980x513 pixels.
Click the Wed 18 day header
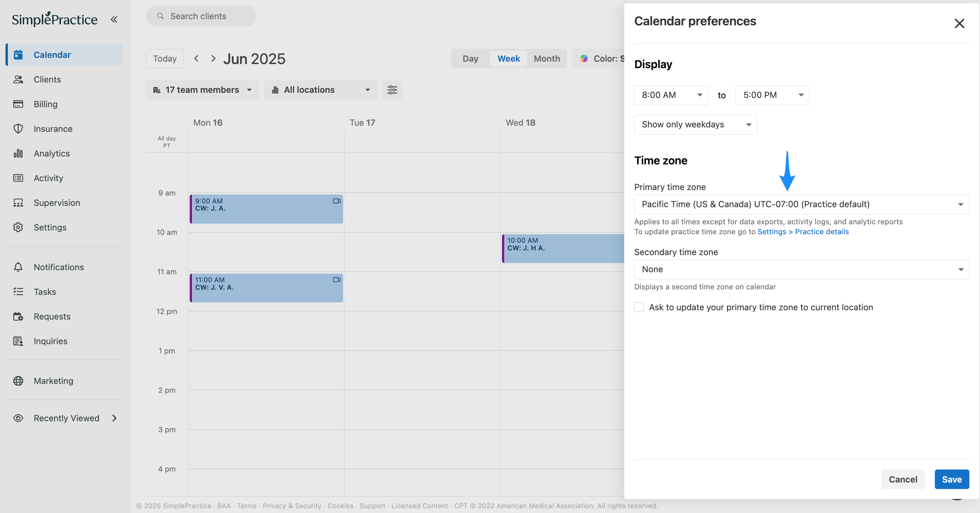coord(520,123)
